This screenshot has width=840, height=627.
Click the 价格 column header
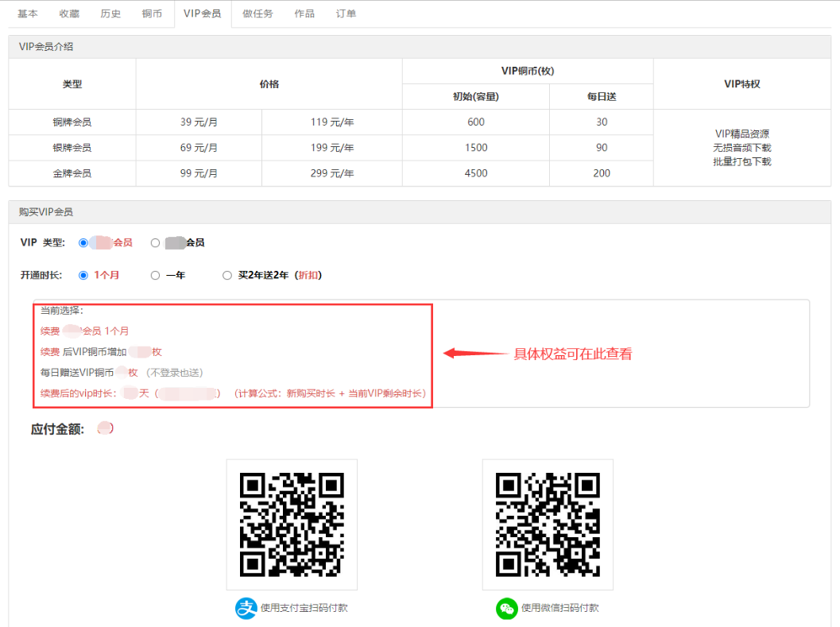tap(269, 84)
